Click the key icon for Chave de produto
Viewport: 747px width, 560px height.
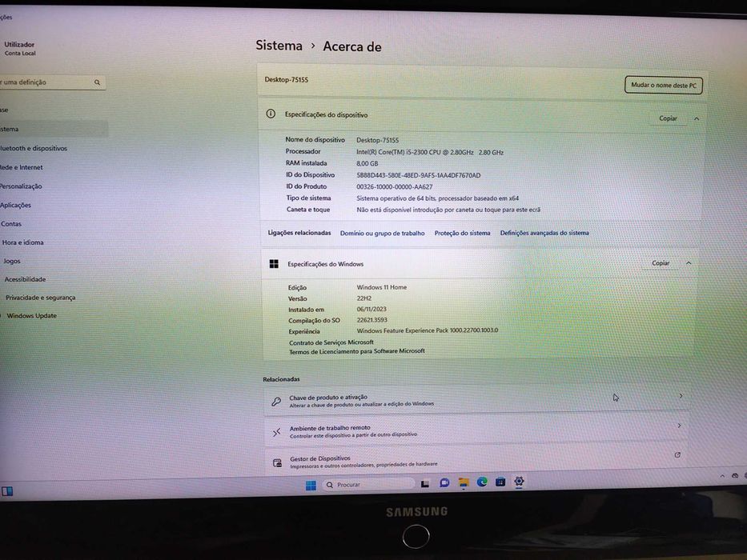click(x=276, y=402)
